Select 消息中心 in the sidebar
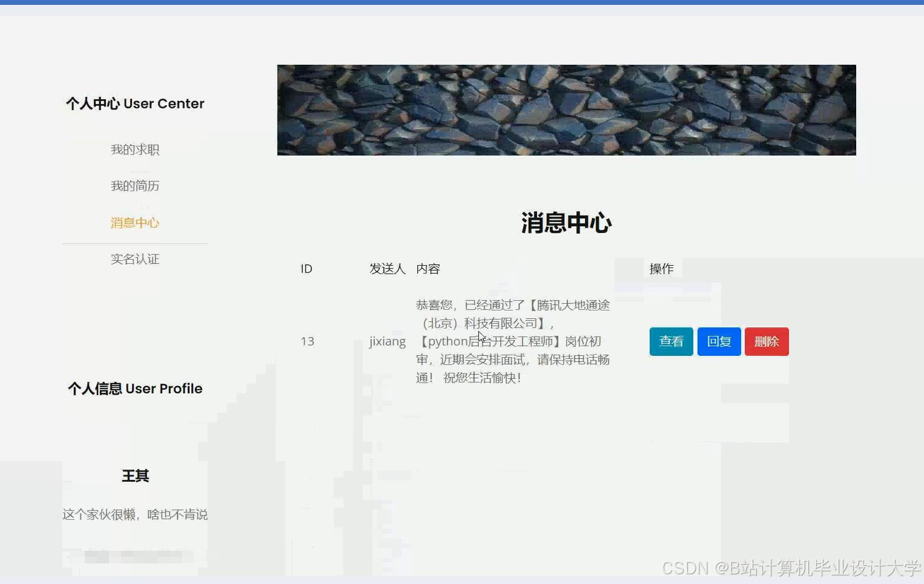The image size is (924, 584). pyautogui.click(x=135, y=223)
